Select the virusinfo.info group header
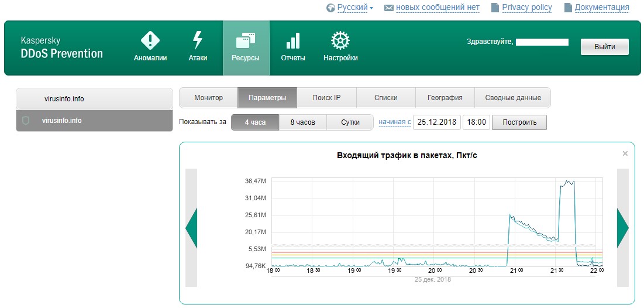Screen dimensions: 644x308 pos(94,99)
